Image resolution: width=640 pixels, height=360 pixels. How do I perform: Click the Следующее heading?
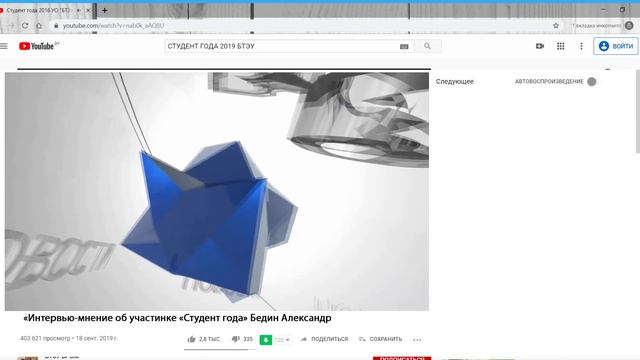455,82
